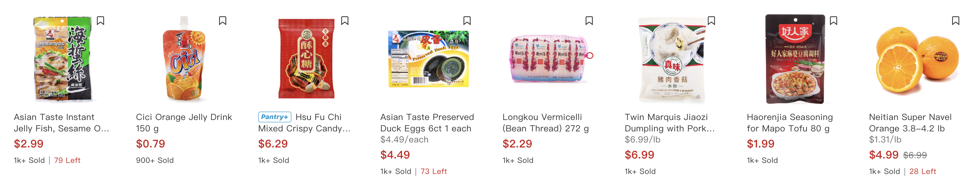The width and height of the screenshot is (980, 183).
Task: Bookmark the Neitian Super Navel Orange
Action: [955, 20]
